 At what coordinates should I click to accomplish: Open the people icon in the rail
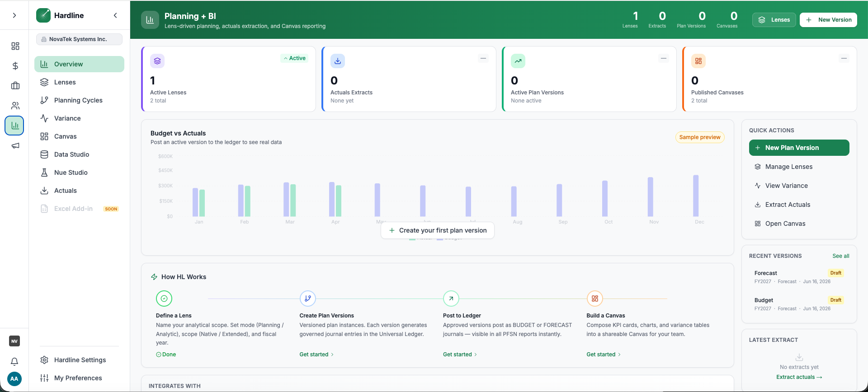pos(15,106)
